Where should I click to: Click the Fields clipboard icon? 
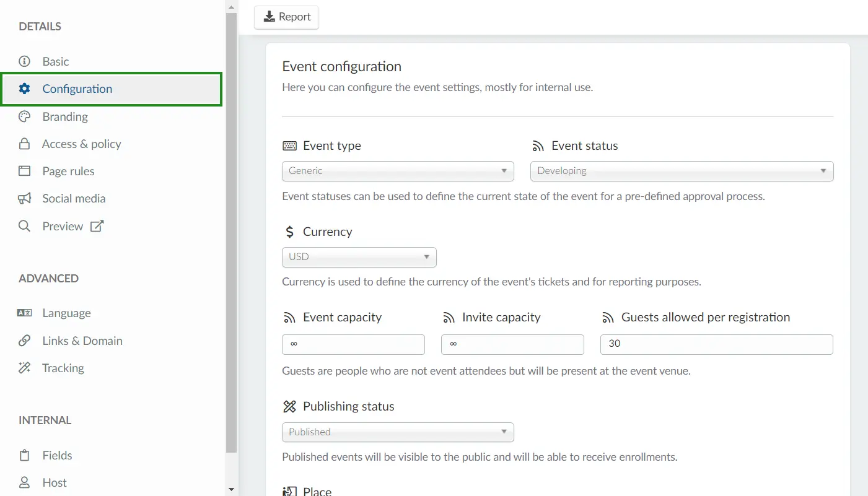point(24,455)
